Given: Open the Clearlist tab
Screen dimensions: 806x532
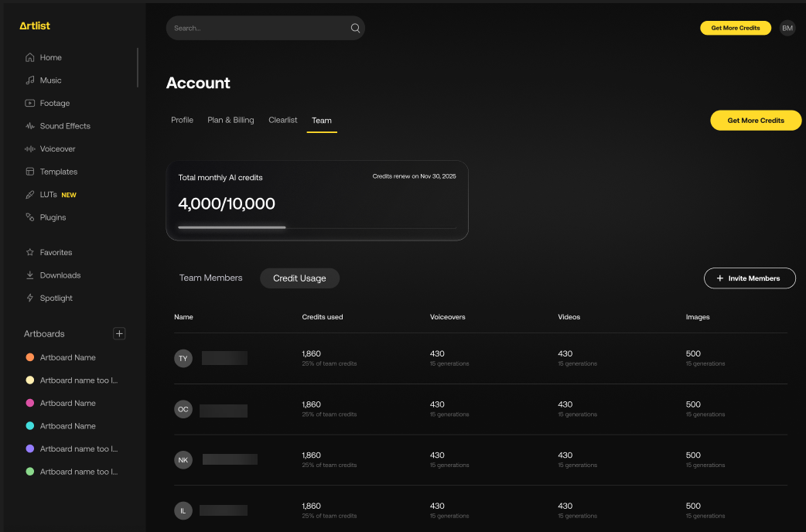Looking at the screenshot, I should pyautogui.click(x=282, y=121).
